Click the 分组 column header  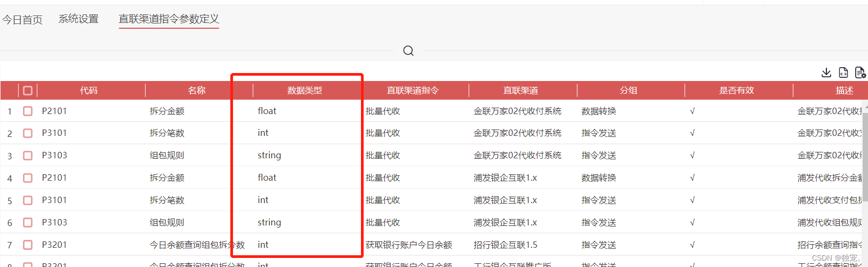(629, 91)
